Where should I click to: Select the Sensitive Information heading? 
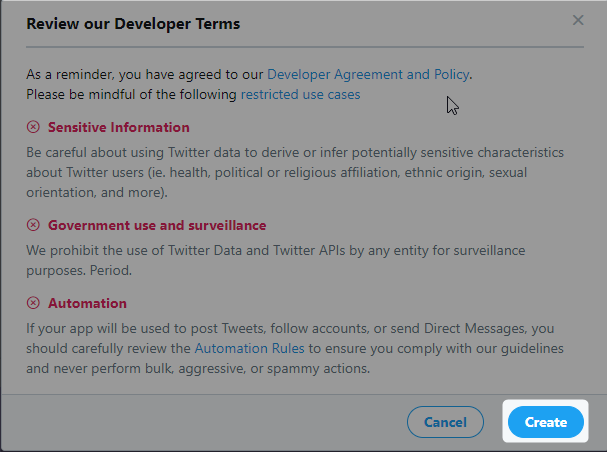pos(118,127)
